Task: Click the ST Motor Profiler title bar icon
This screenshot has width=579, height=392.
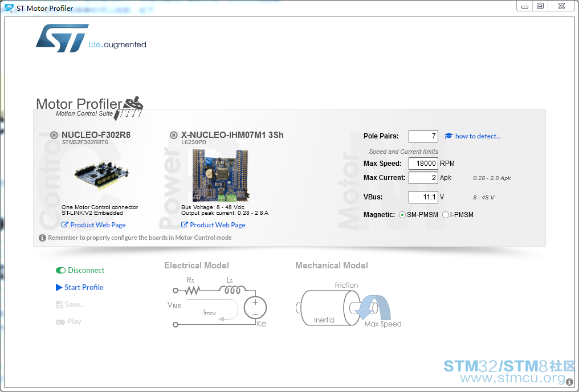Action: click(9, 8)
